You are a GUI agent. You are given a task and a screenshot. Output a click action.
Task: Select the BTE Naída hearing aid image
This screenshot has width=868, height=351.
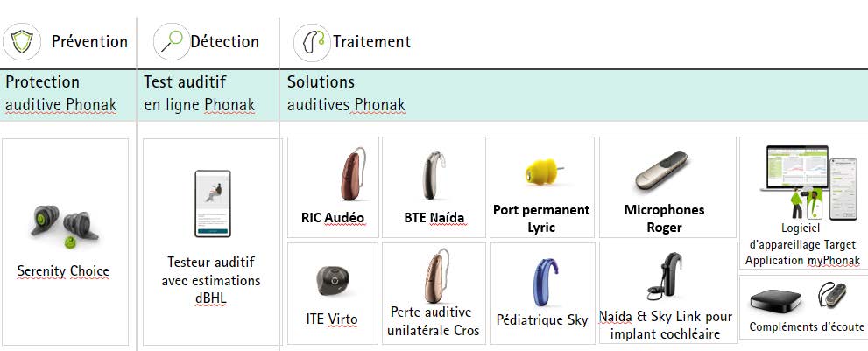pos(434,175)
